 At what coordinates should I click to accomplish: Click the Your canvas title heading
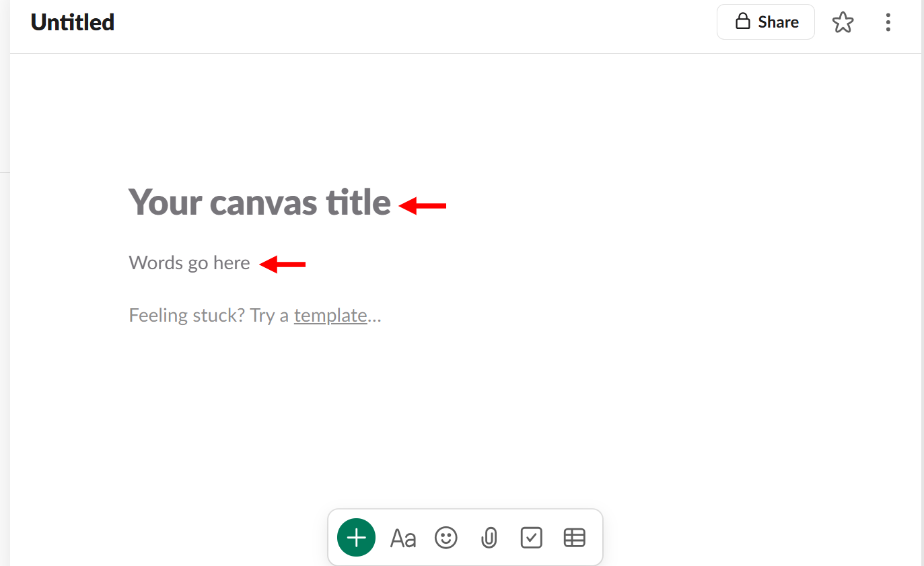point(259,203)
